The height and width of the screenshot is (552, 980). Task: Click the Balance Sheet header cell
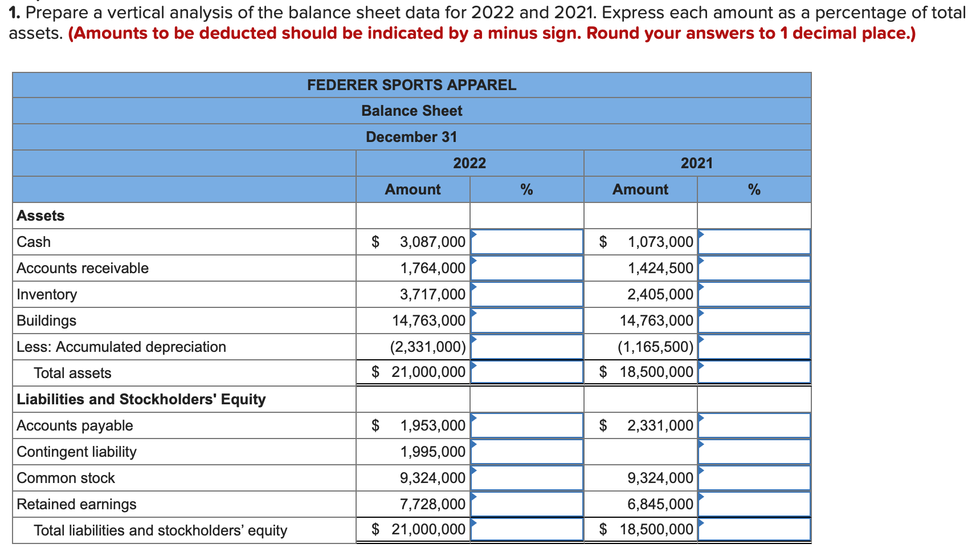pos(411,111)
